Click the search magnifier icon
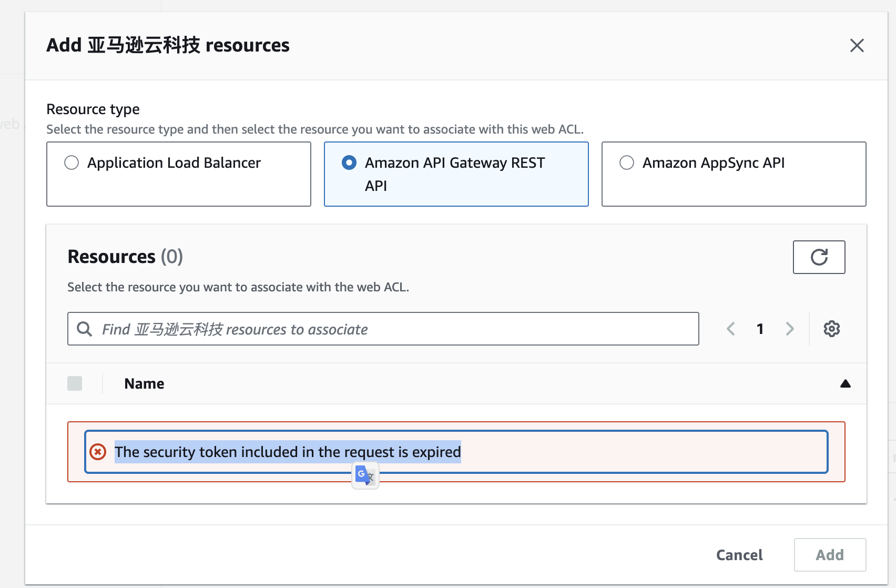The height and width of the screenshot is (588, 896). pos(84,329)
